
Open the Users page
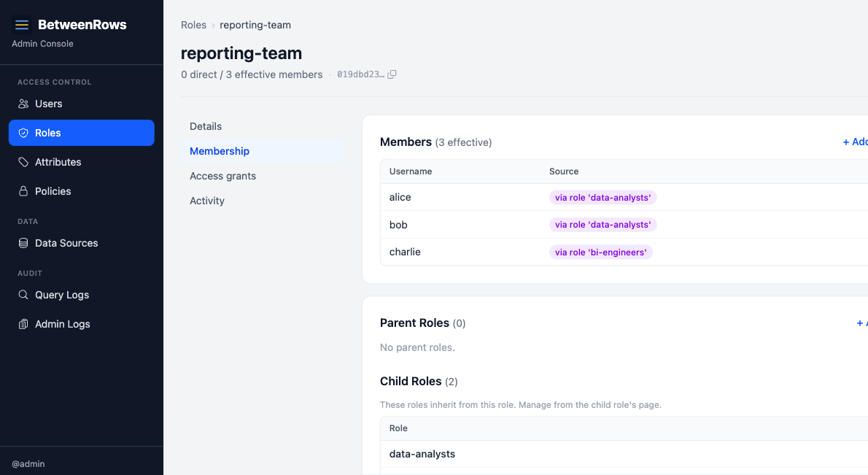coord(82,104)
